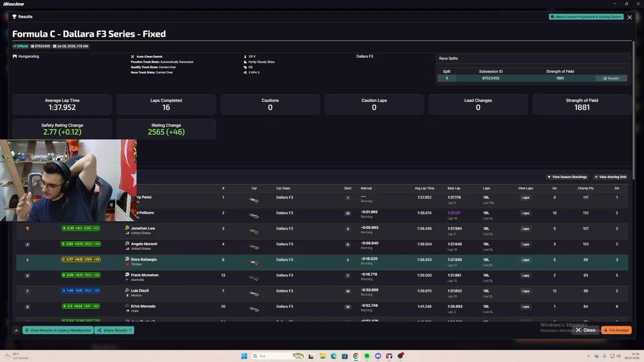Click Luis Diaz5's helmet icon

tap(127, 291)
